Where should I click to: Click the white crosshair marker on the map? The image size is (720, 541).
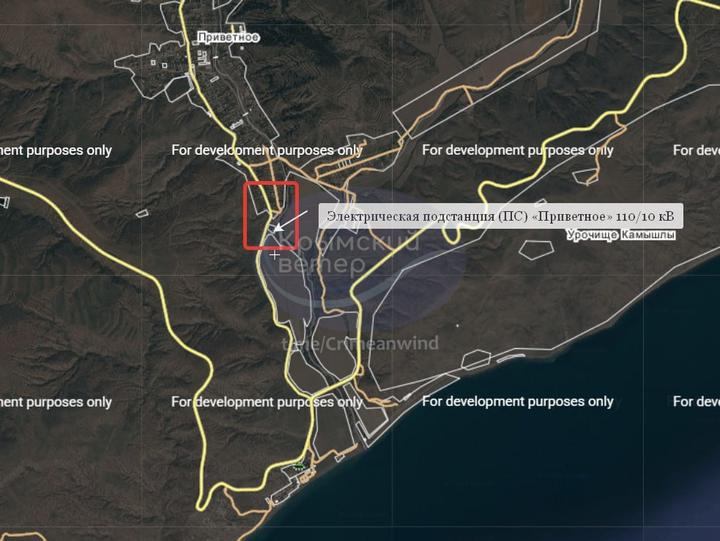coord(275,254)
